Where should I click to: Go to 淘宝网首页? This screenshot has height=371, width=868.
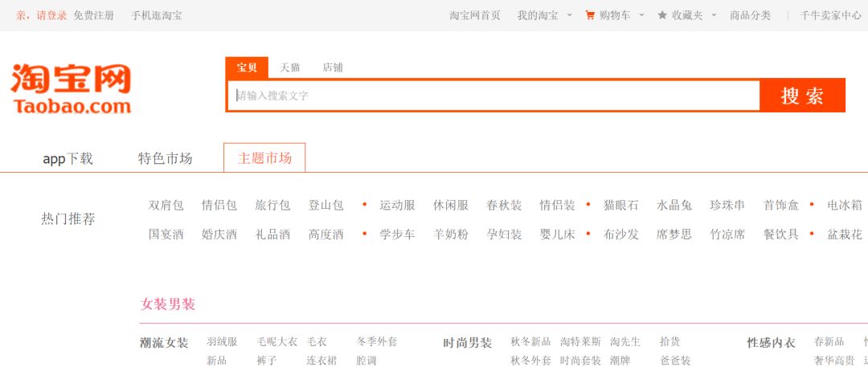[475, 15]
